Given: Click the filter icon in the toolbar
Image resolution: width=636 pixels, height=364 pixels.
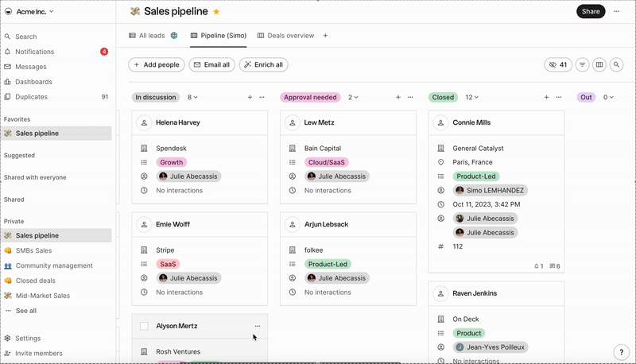Looking at the screenshot, I should pyautogui.click(x=582, y=64).
